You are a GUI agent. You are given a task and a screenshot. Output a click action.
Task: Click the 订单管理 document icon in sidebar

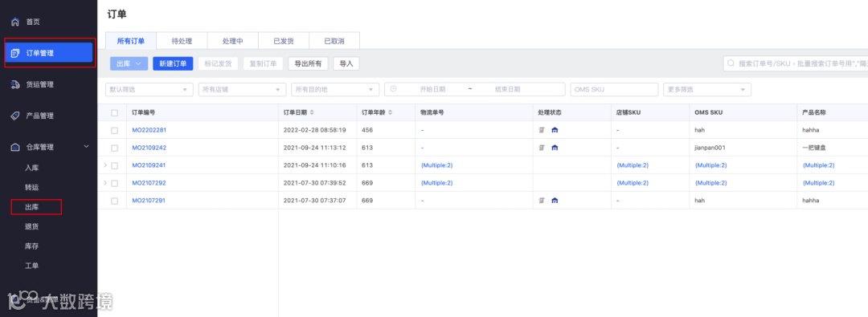[x=15, y=53]
